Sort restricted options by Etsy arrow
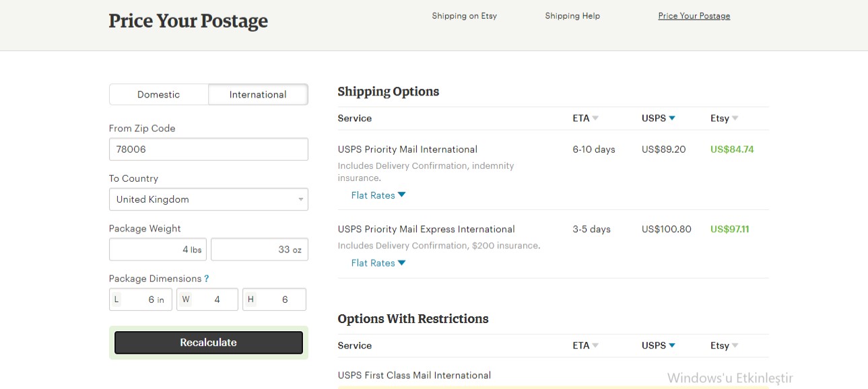 [x=735, y=346]
